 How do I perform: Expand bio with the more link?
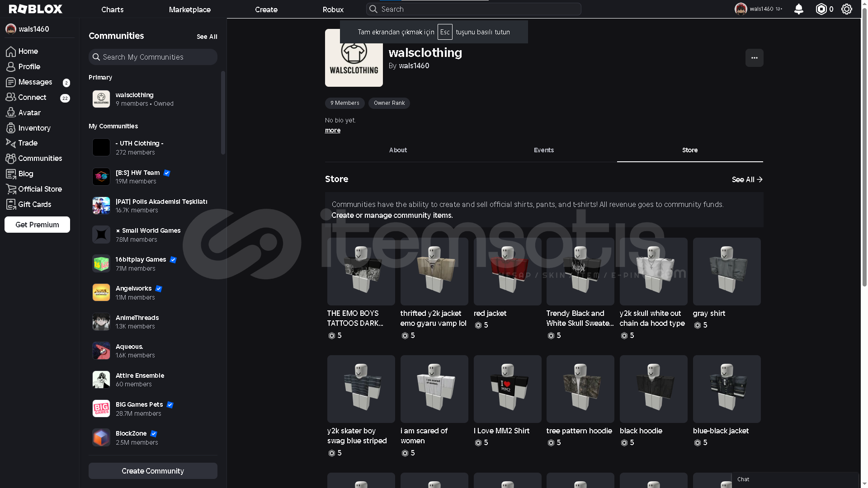(x=332, y=130)
